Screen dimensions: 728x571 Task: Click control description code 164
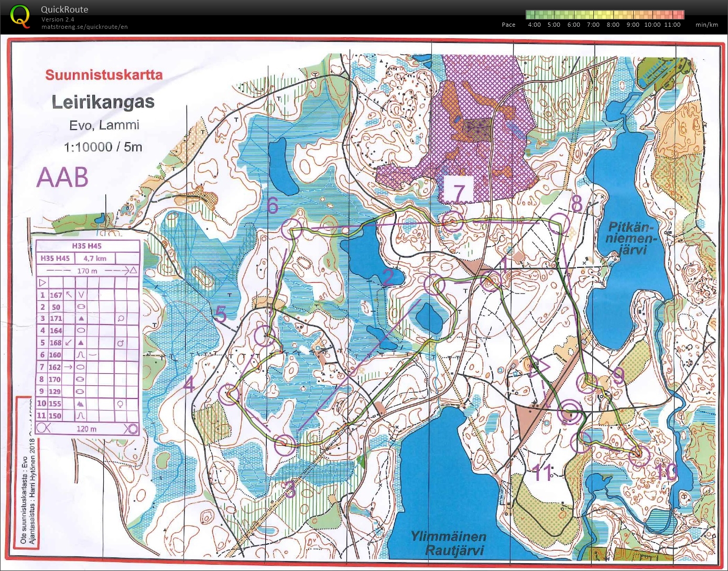point(56,331)
